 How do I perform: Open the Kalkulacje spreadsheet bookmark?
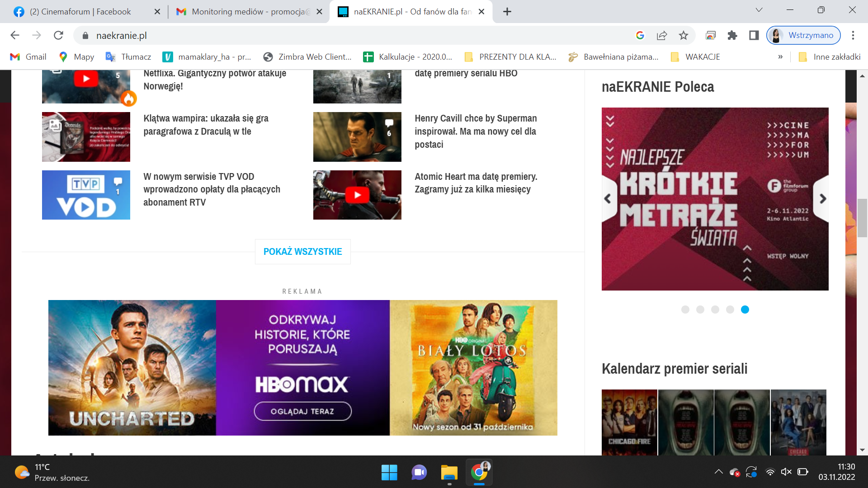coord(408,57)
